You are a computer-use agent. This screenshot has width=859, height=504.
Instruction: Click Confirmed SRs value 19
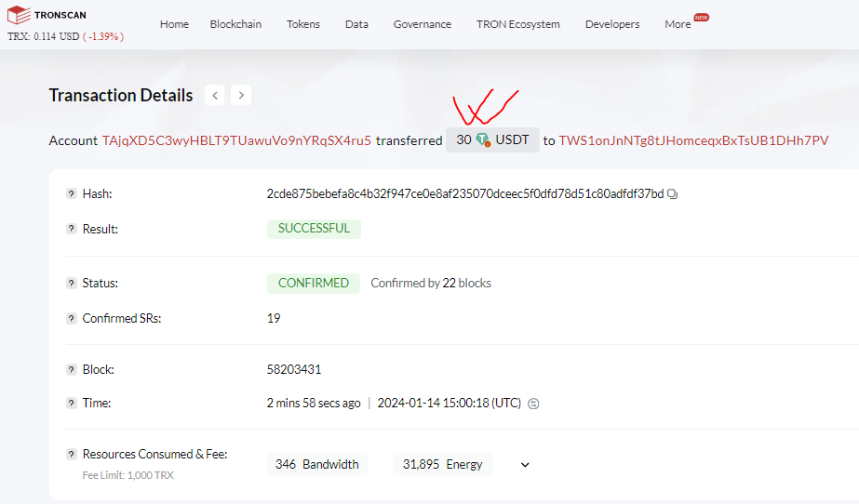274,319
